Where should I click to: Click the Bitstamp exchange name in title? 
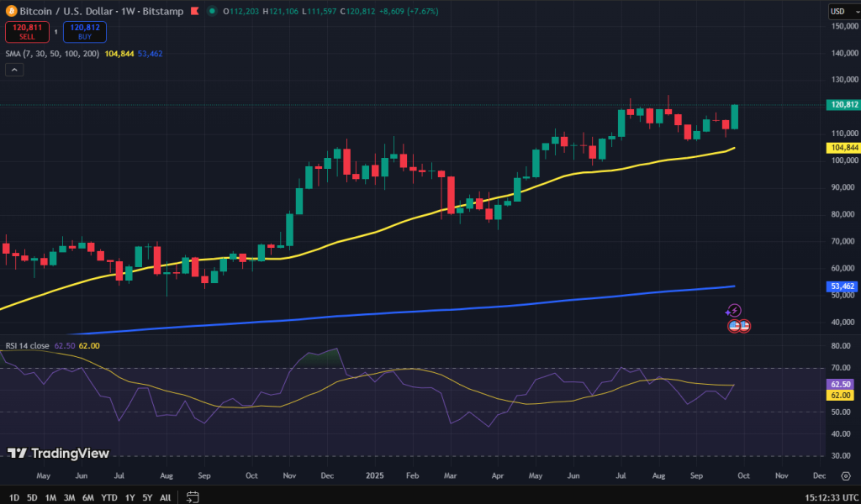pyautogui.click(x=163, y=11)
